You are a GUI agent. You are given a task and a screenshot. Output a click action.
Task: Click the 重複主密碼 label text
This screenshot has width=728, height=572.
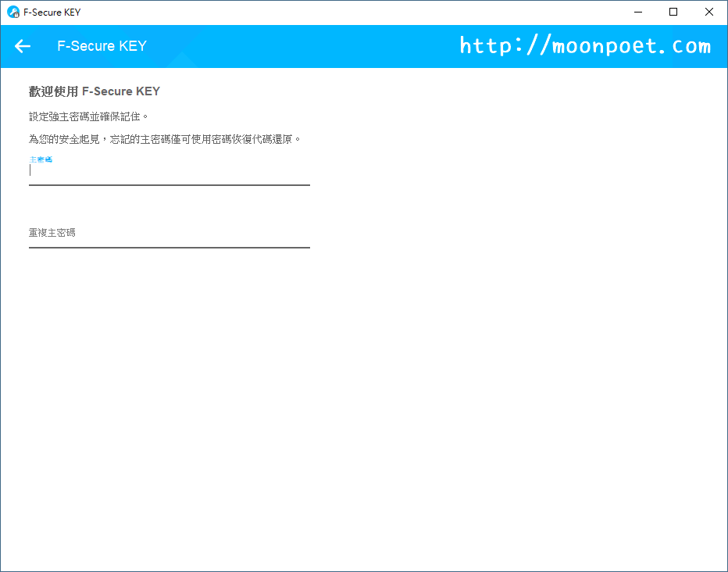pyautogui.click(x=52, y=232)
